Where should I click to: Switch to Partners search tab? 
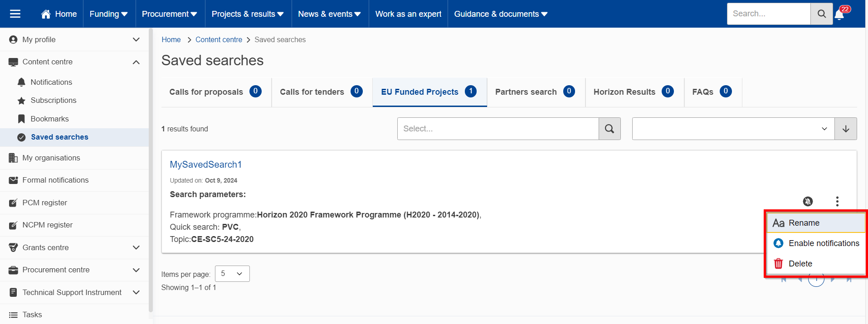pos(536,92)
